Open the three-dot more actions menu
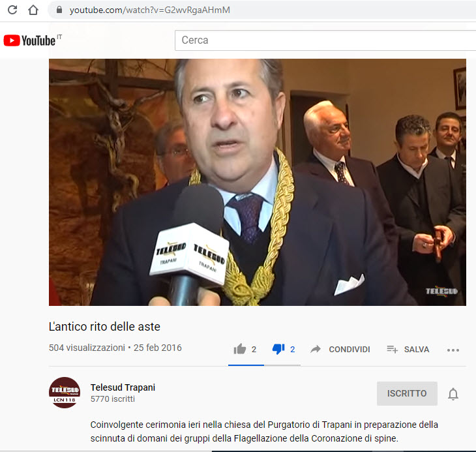476x452 pixels. coord(453,350)
